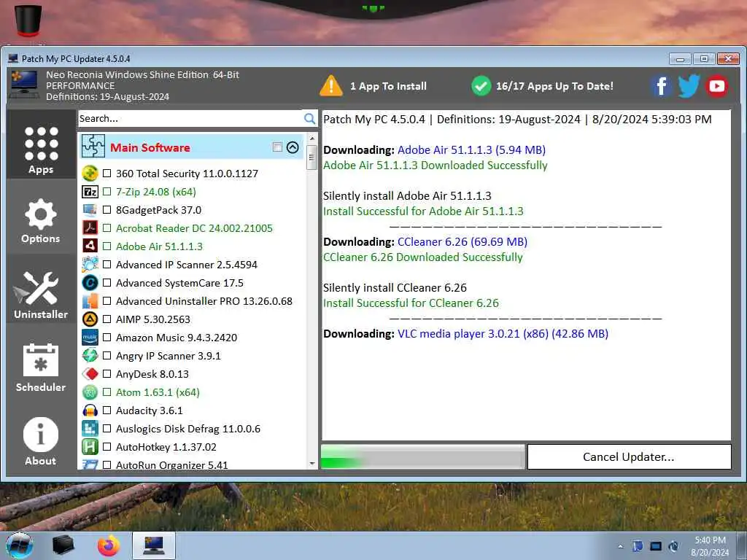
Task: Click the AutoHotkey icon
Action: (x=90, y=447)
